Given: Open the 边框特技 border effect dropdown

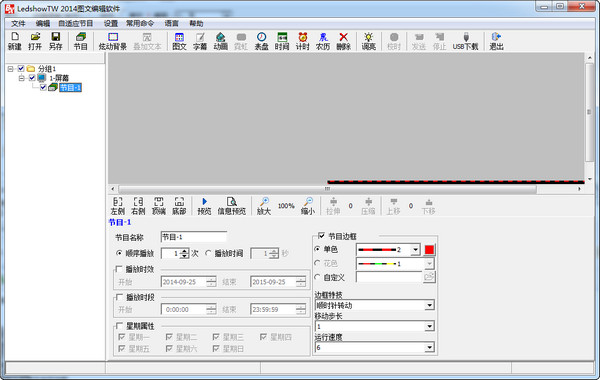Looking at the screenshot, I should tap(430, 305).
